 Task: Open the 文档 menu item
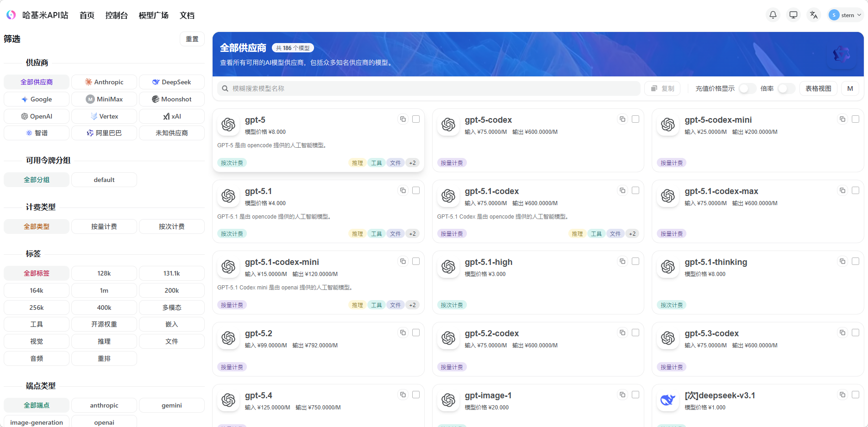click(x=187, y=15)
